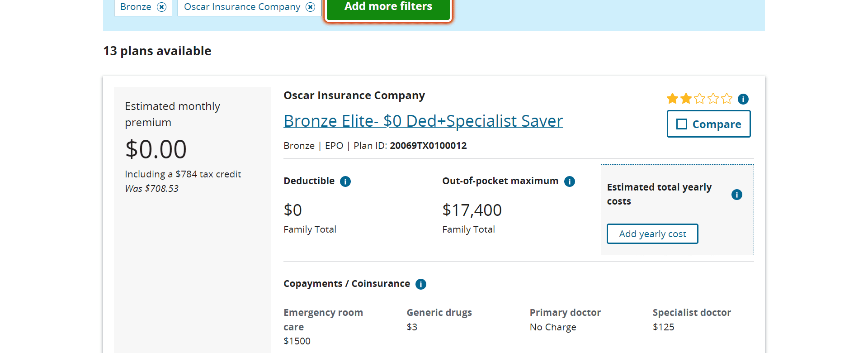Click the $0.00 estimated monthly premium

(x=156, y=149)
